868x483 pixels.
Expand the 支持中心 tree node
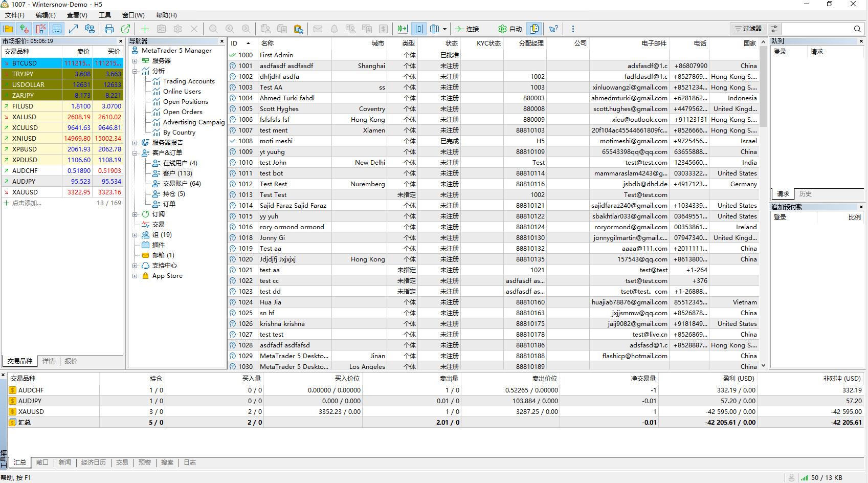[x=135, y=265]
